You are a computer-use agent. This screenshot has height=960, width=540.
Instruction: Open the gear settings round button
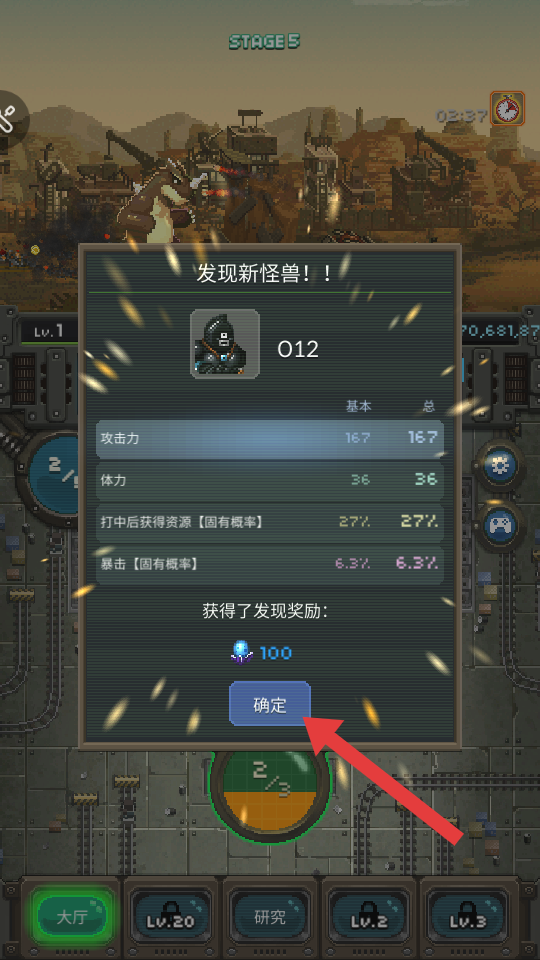500,467
